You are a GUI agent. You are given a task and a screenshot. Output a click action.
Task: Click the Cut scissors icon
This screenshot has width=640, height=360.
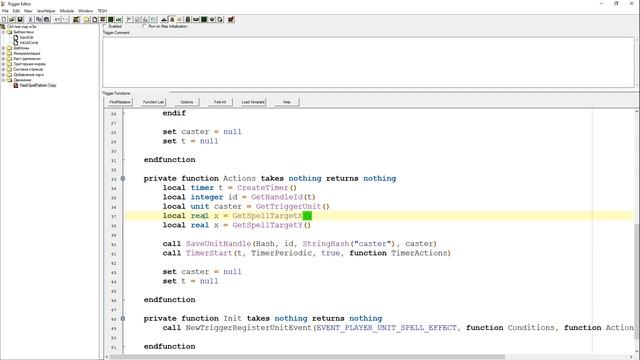click(x=31, y=20)
